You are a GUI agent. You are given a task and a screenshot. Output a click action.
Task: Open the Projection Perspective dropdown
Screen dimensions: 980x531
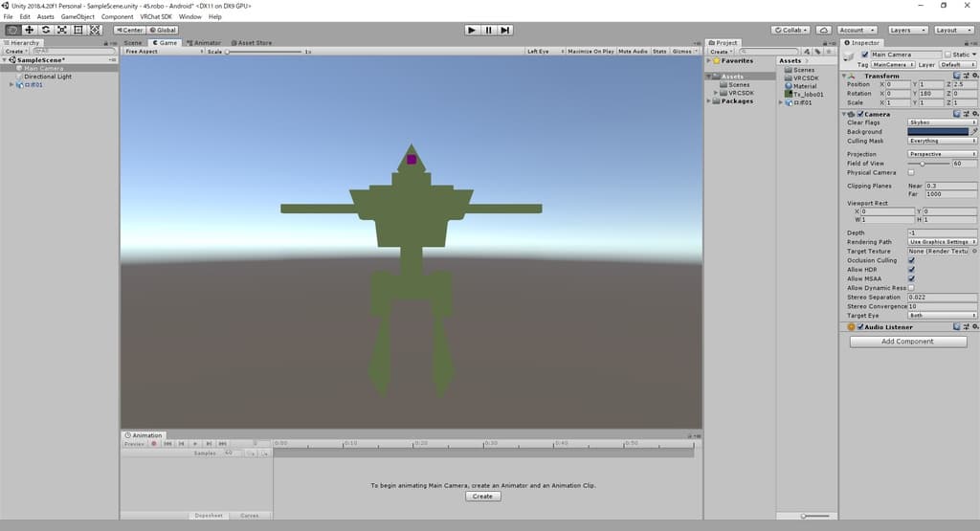(942, 154)
